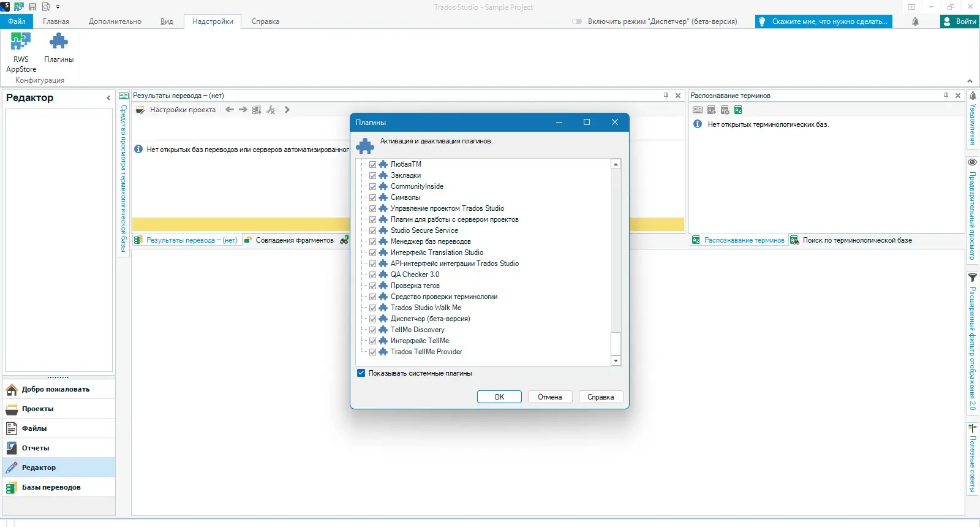
Task: Click the book icon in term recognition toolbar
Action: pos(698,110)
